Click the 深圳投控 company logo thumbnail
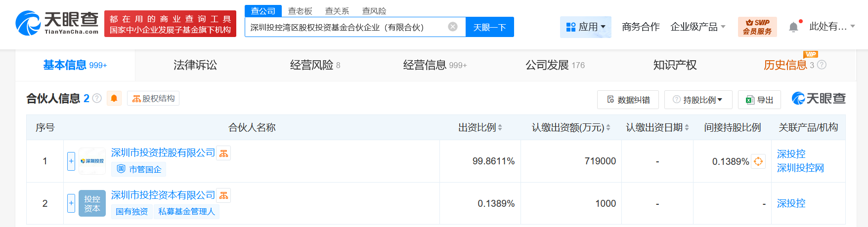Image resolution: width=868 pixels, height=227 pixels. coord(92,161)
